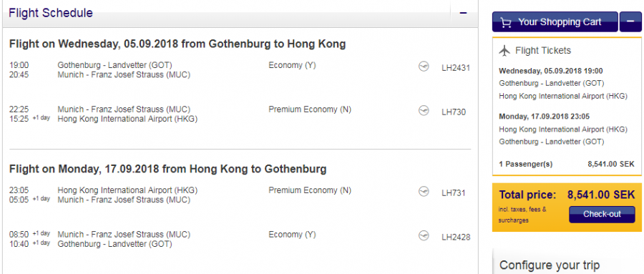Click the airplane icon beside Flight Tickets

504,51
